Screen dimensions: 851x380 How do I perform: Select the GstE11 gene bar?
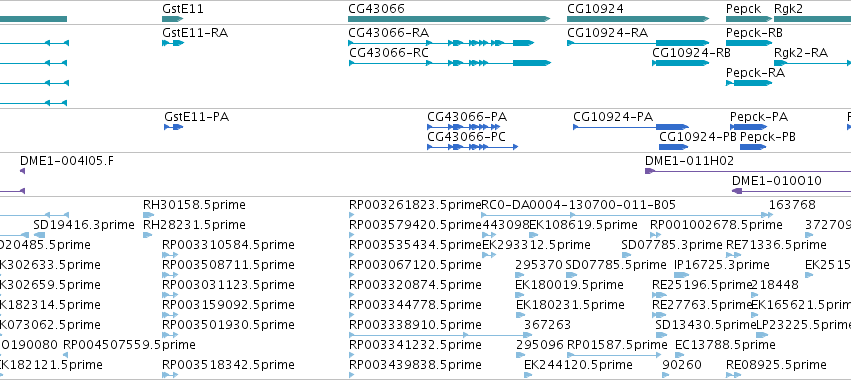point(173,20)
